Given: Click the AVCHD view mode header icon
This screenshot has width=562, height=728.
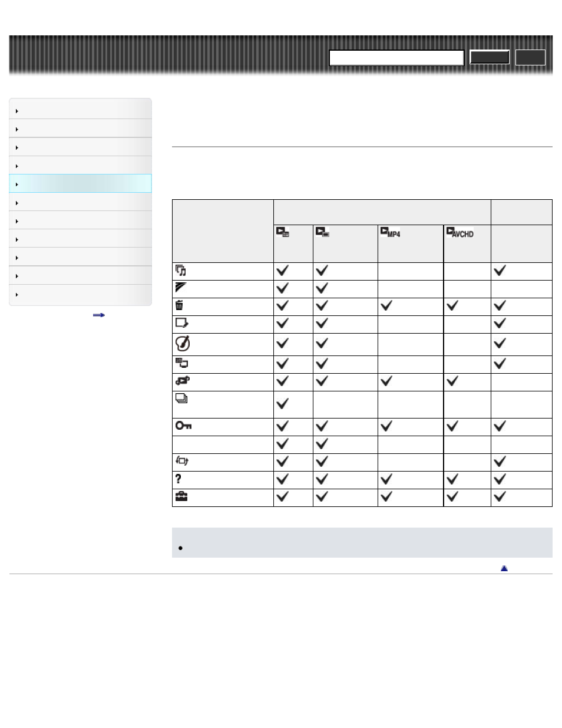Looking at the screenshot, I should pos(459,232).
